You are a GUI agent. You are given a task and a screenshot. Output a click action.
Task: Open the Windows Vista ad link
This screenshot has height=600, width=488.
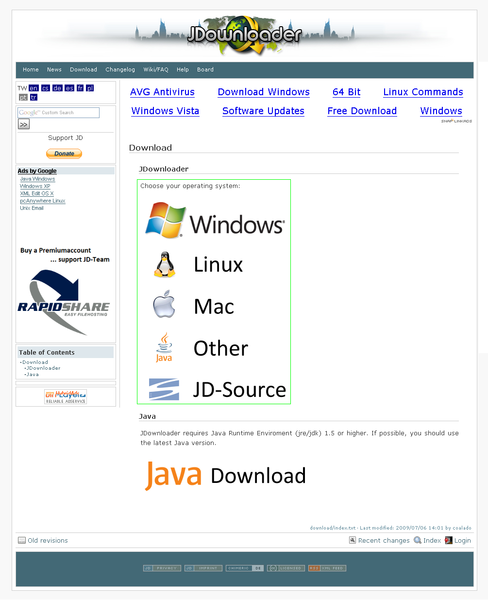[165, 111]
